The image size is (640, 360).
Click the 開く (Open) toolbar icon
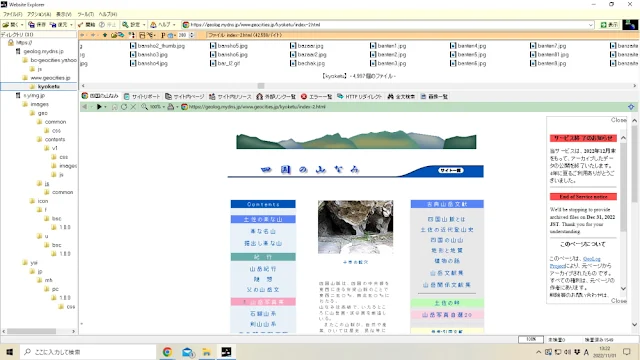[x=7, y=25]
